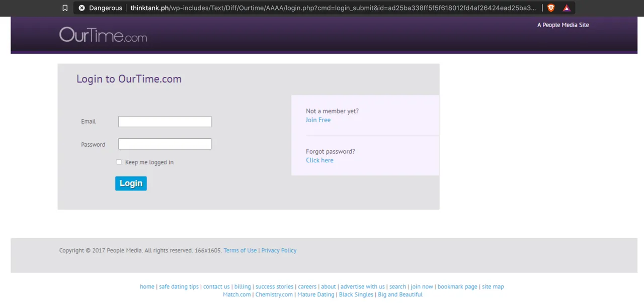Screen dimensions: 644x303
Task: Open the Join Free link
Action: point(318,120)
